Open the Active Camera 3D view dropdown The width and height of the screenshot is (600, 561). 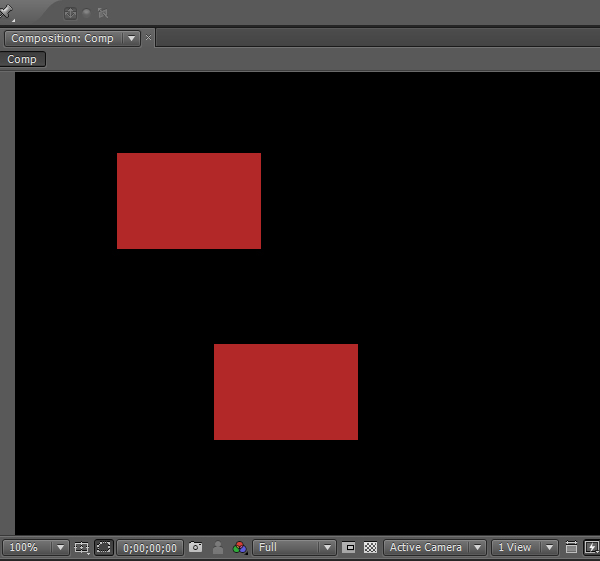[x=435, y=547]
